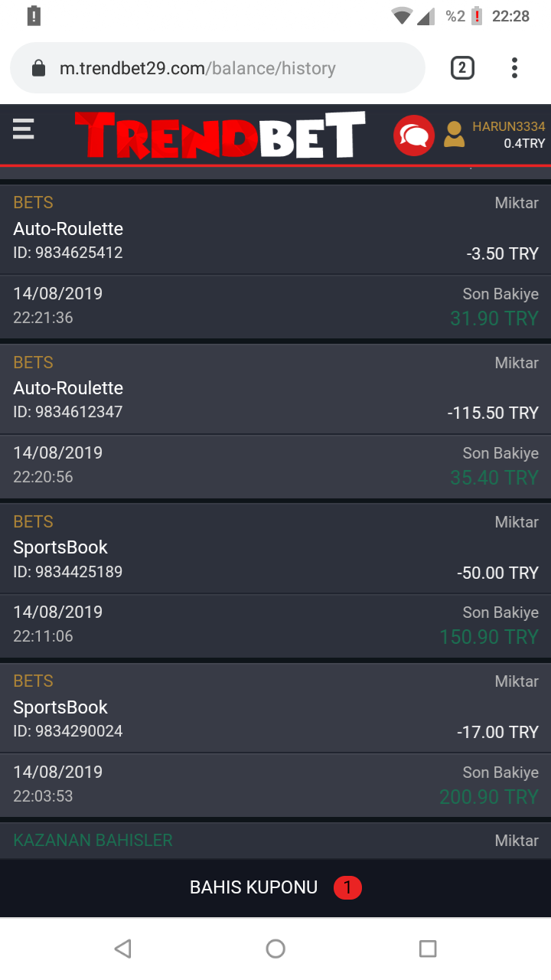Tap the 0.4TRY account balance
The height and width of the screenshot is (980, 551).
click(524, 143)
